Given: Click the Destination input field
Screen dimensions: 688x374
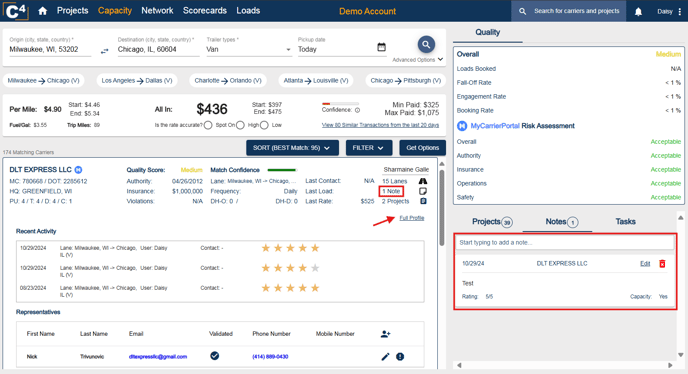Looking at the screenshot, I should click(x=158, y=50).
